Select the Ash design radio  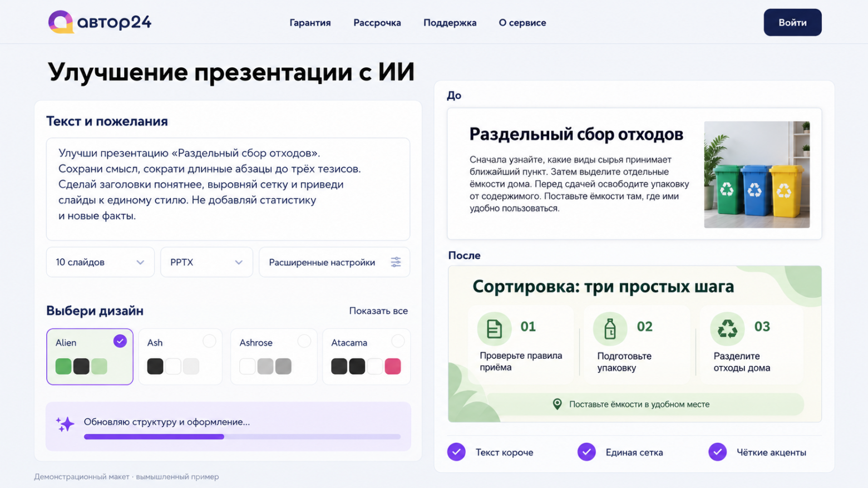[x=209, y=341]
